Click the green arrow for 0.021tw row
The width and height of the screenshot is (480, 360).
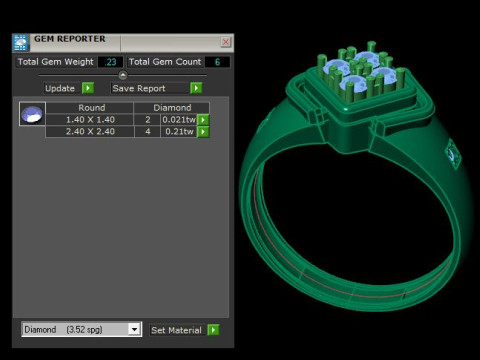[x=203, y=120]
